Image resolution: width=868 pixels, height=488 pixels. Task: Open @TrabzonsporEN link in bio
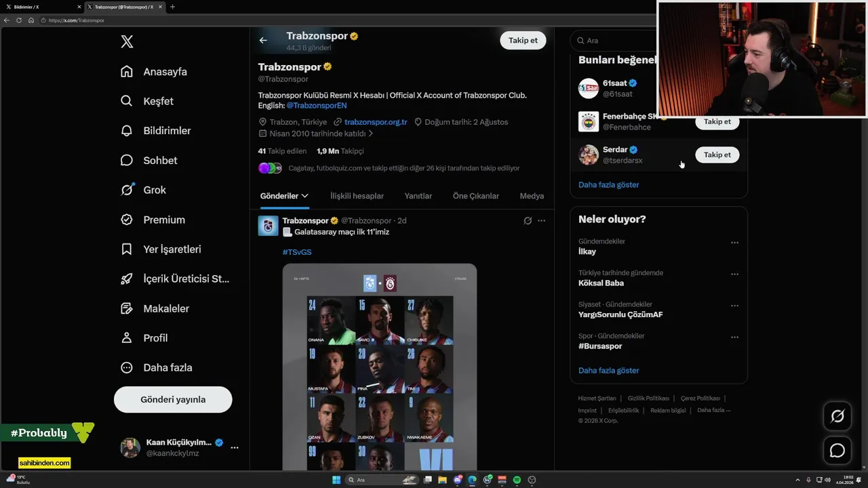pyautogui.click(x=317, y=106)
